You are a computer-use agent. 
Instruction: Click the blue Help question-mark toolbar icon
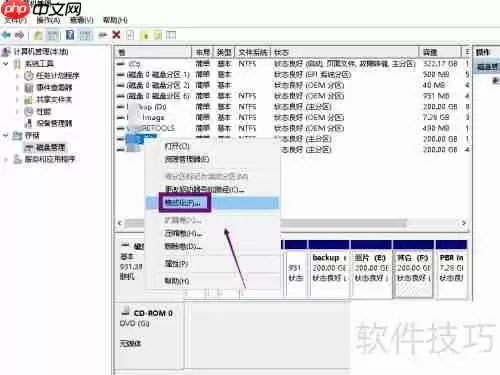[x=70, y=35]
